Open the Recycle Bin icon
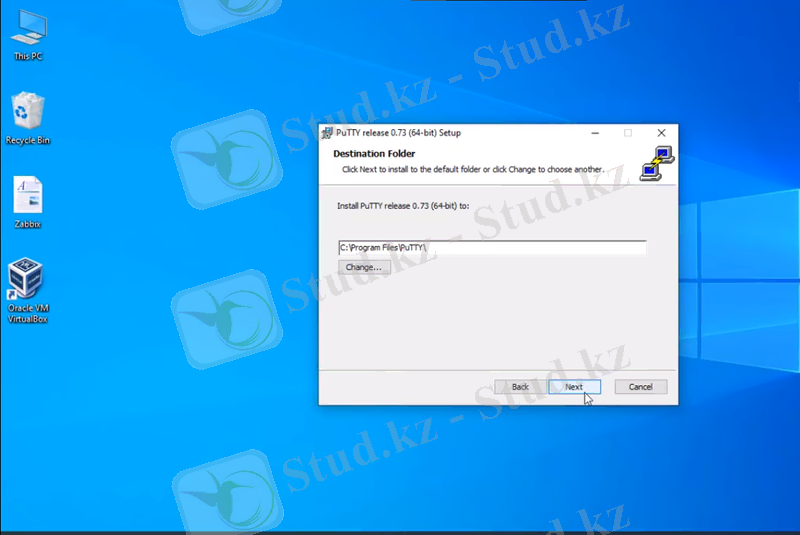This screenshot has height=535, width=800. tap(28, 118)
